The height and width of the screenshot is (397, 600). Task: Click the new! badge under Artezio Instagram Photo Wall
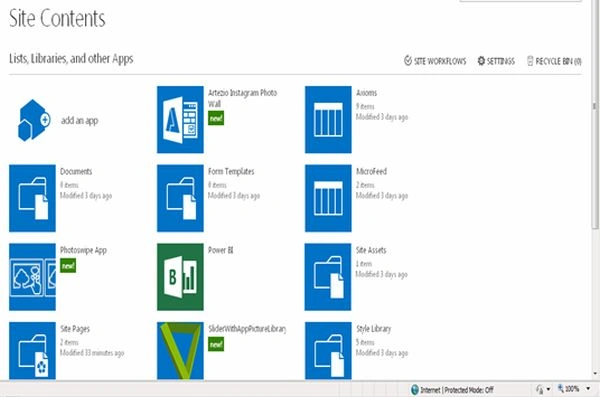click(216, 118)
